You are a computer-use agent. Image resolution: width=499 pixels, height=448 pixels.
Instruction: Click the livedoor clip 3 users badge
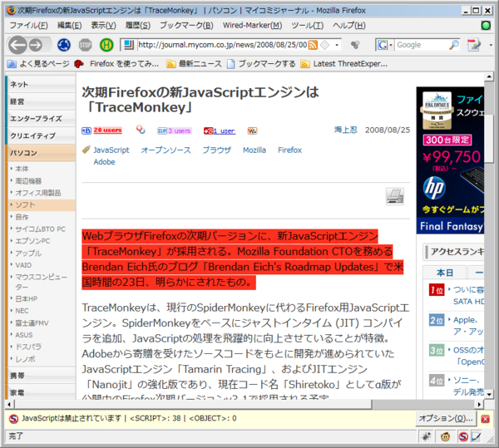click(x=174, y=130)
